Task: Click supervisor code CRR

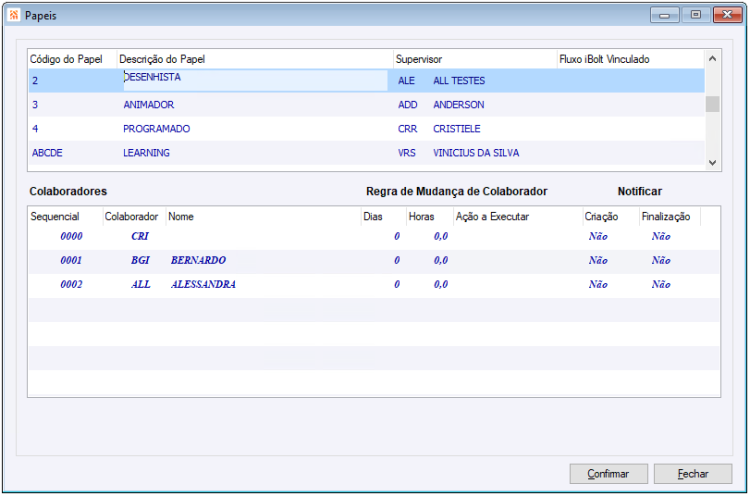Action: click(408, 129)
